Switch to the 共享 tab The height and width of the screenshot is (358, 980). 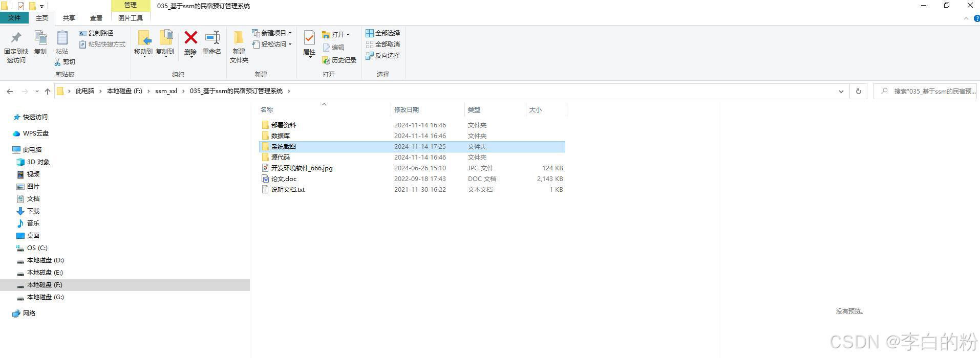coord(69,18)
